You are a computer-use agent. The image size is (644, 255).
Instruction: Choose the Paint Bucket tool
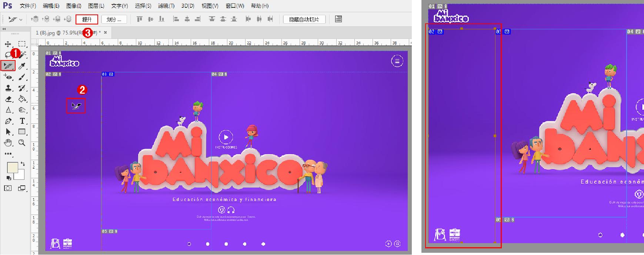coord(22,99)
